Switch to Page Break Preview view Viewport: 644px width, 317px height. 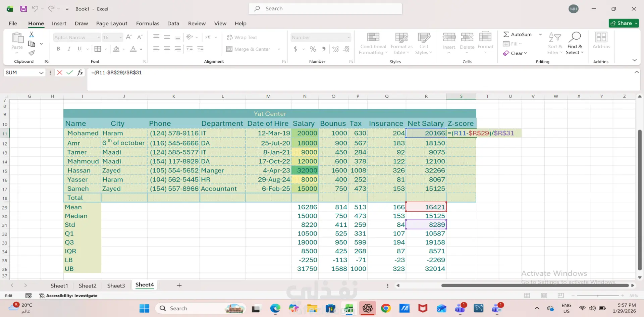pos(560,296)
